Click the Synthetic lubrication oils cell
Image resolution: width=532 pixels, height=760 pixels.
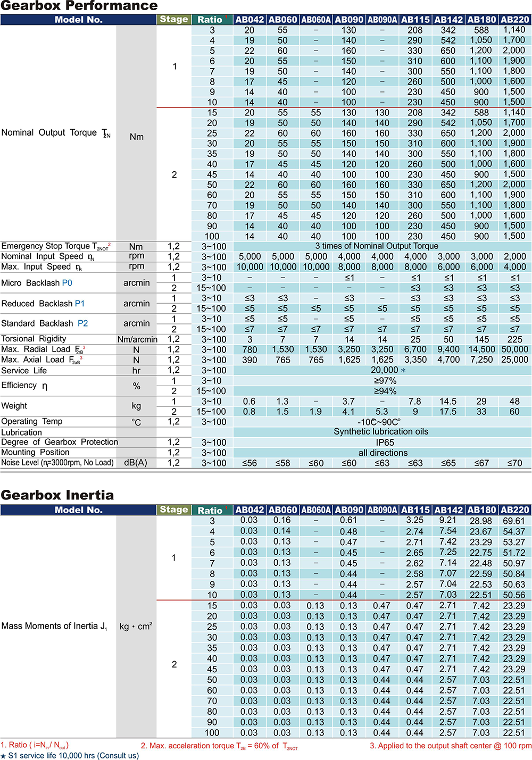pos(381,432)
